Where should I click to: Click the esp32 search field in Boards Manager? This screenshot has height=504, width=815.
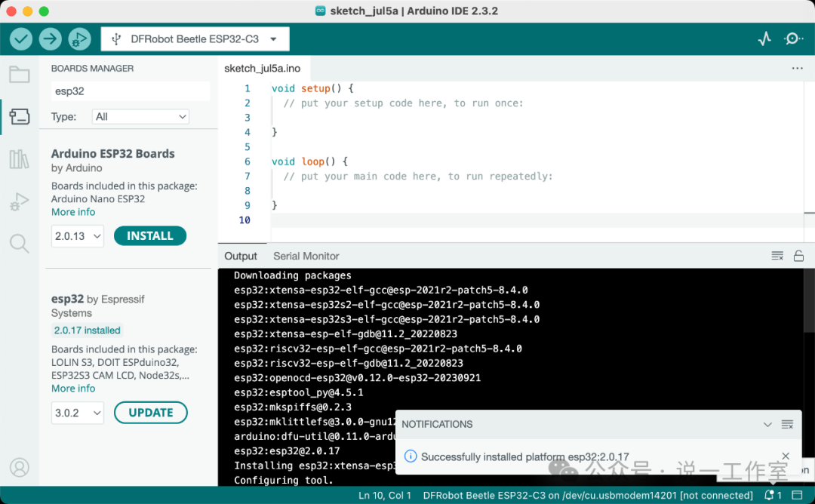tap(131, 91)
